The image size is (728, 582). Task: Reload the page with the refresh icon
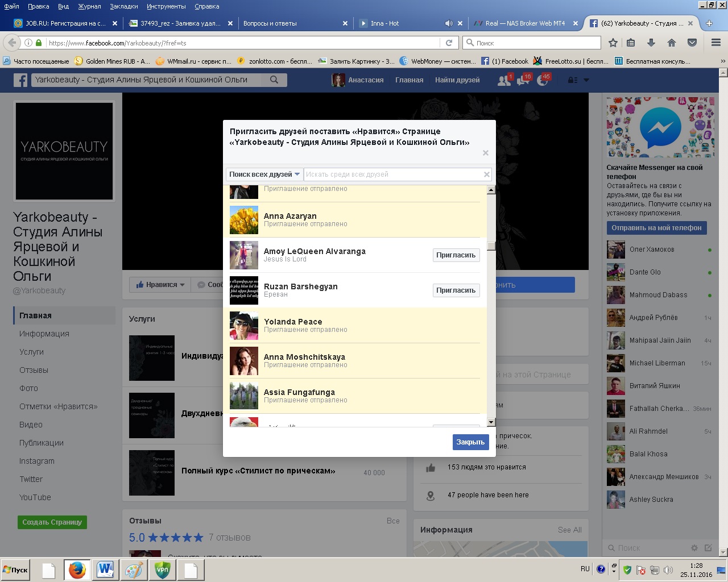tap(449, 43)
